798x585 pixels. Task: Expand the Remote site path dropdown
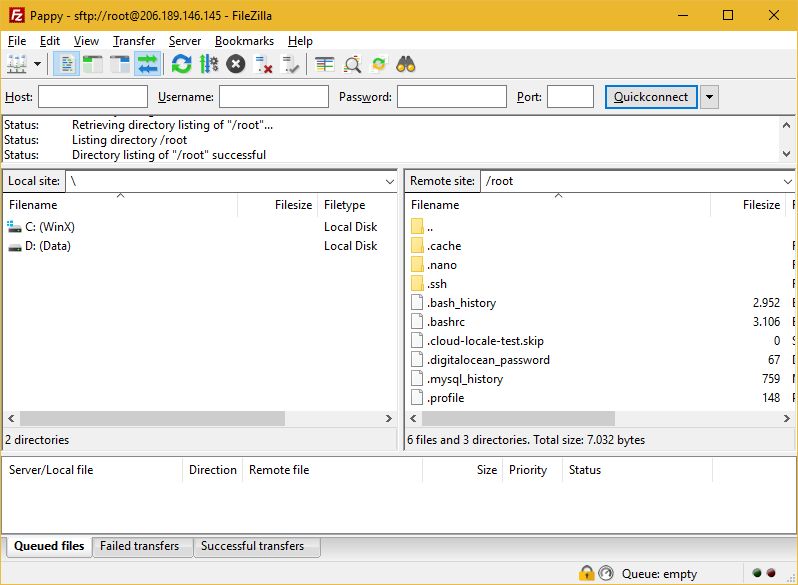[787, 181]
